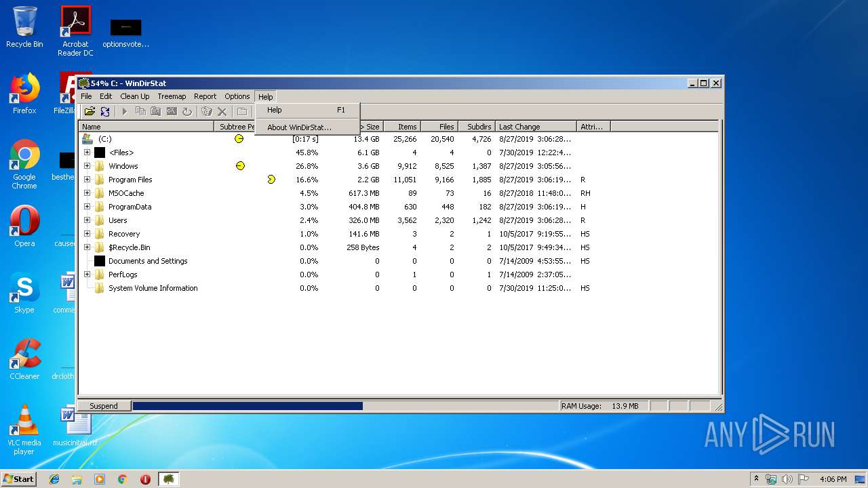Expand the Windows folder node

coord(87,166)
